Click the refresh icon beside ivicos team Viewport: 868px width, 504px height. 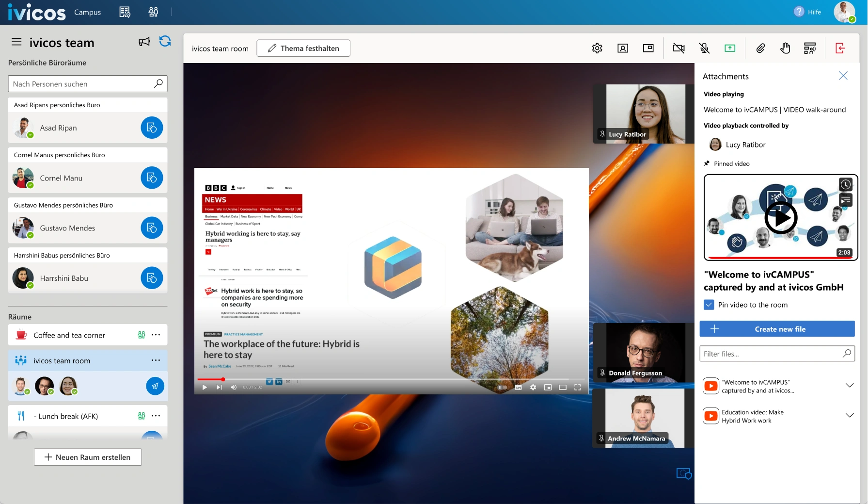click(165, 42)
